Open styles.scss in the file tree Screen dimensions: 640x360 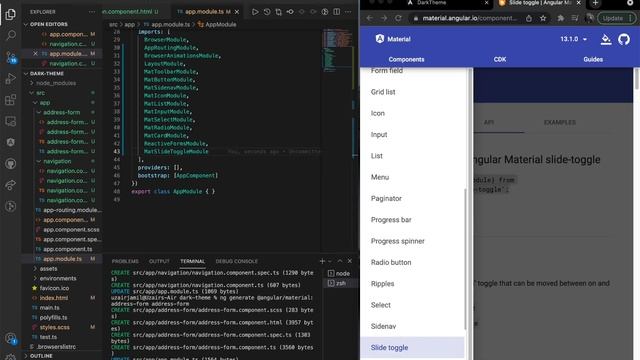click(55, 327)
